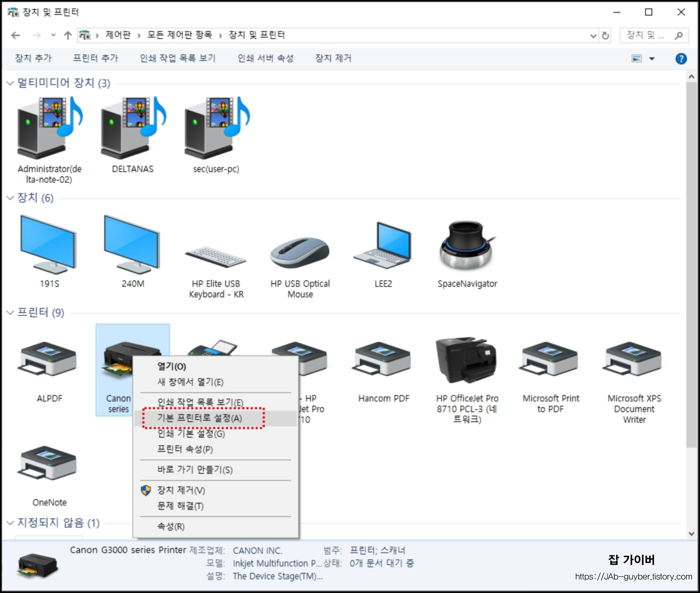Select the OneNote printer icon
700x593 pixels.
47,463
